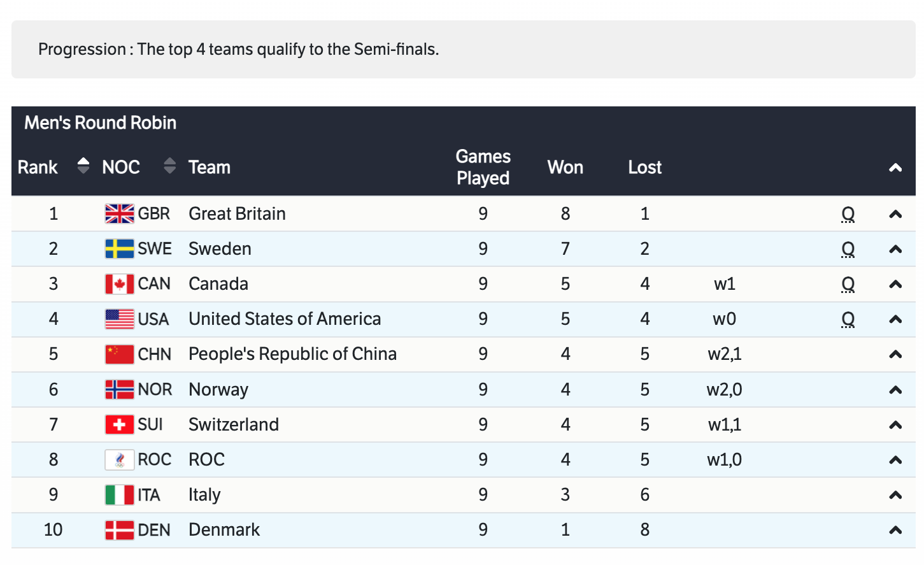Screen dimensions: 924x565
Task: Sort table by NOC column arrows
Action: click(169, 166)
